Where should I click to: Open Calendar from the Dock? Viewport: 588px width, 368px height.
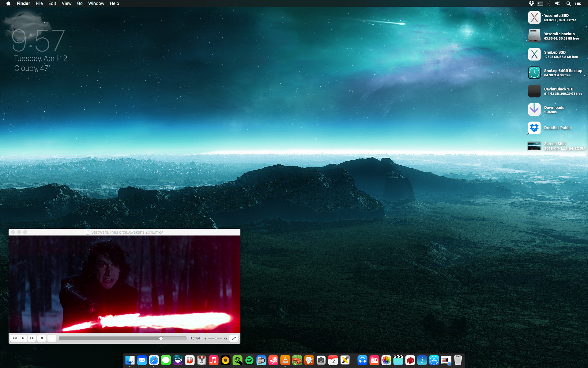point(333,360)
